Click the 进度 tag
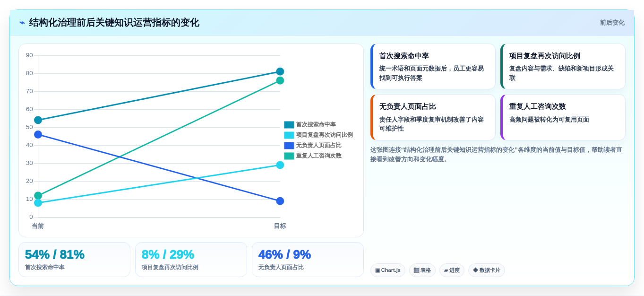Image resolution: width=644 pixels, height=296 pixels. 452,270
